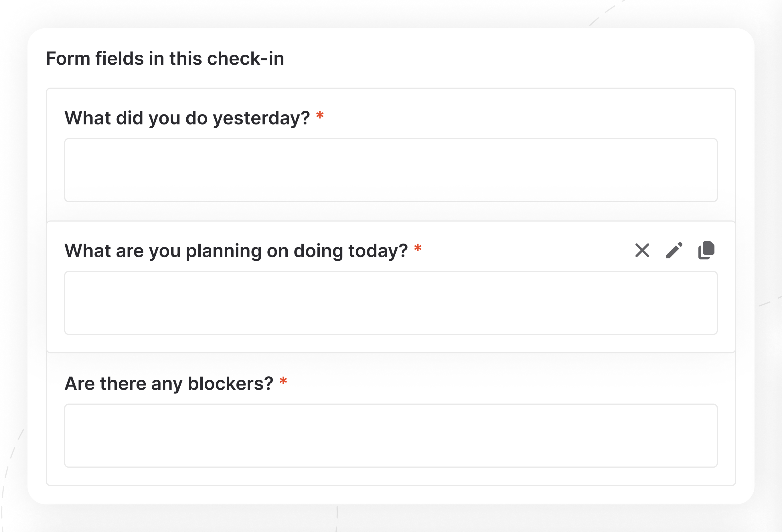Select the "Are there any blockers?" question label

169,383
